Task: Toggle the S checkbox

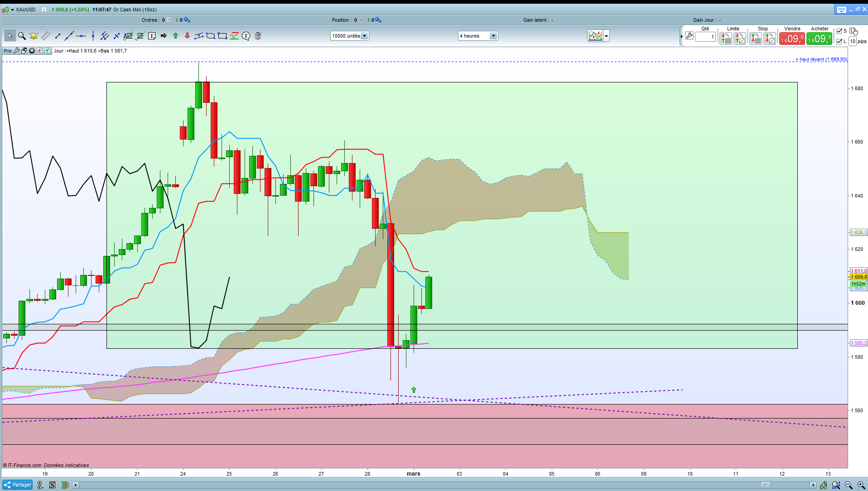Action: [839, 31]
